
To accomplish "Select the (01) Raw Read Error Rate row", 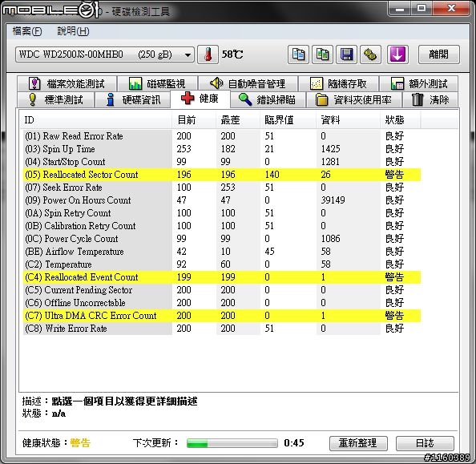I will (222, 136).
